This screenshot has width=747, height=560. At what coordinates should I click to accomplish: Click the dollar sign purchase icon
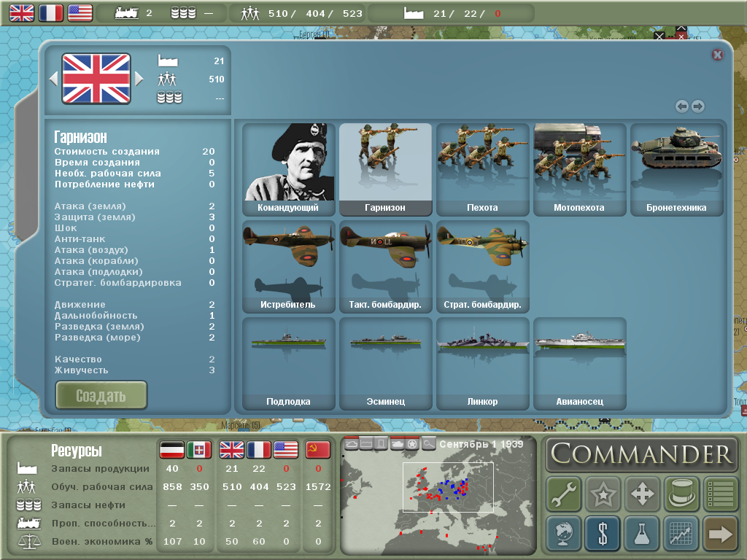pyautogui.click(x=602, y=534)
